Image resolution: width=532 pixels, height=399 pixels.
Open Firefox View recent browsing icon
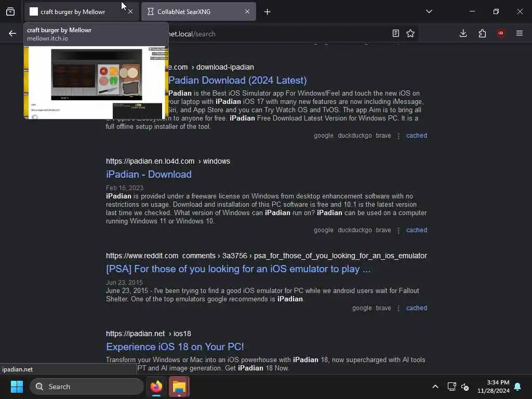point(10,11)
